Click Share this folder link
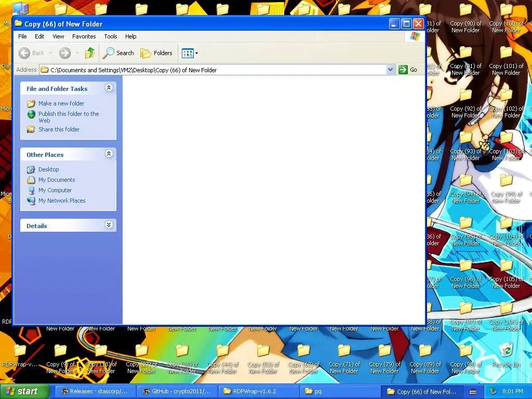This screenshot has height=399, width=532. click(59, 129)
